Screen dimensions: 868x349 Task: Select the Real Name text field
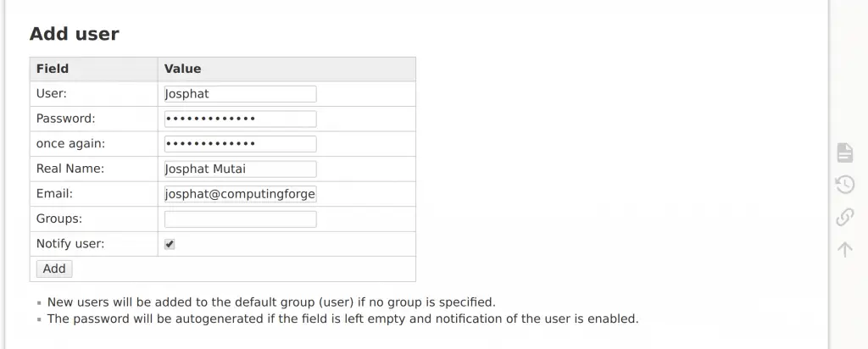click(240, 169)
